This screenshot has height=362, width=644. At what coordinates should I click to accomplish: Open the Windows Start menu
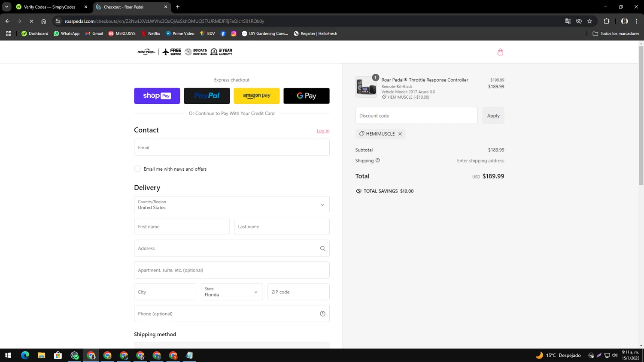(x=8, y=355)
